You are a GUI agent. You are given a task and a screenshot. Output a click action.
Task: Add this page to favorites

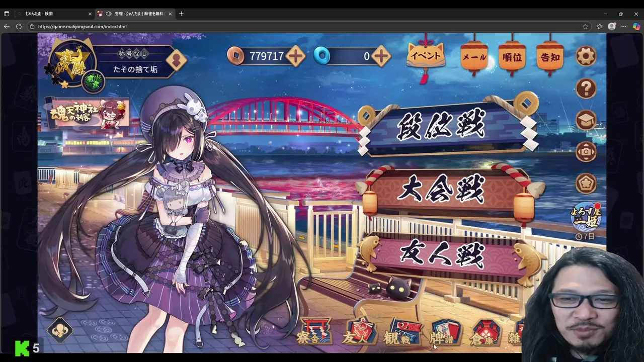585,26
